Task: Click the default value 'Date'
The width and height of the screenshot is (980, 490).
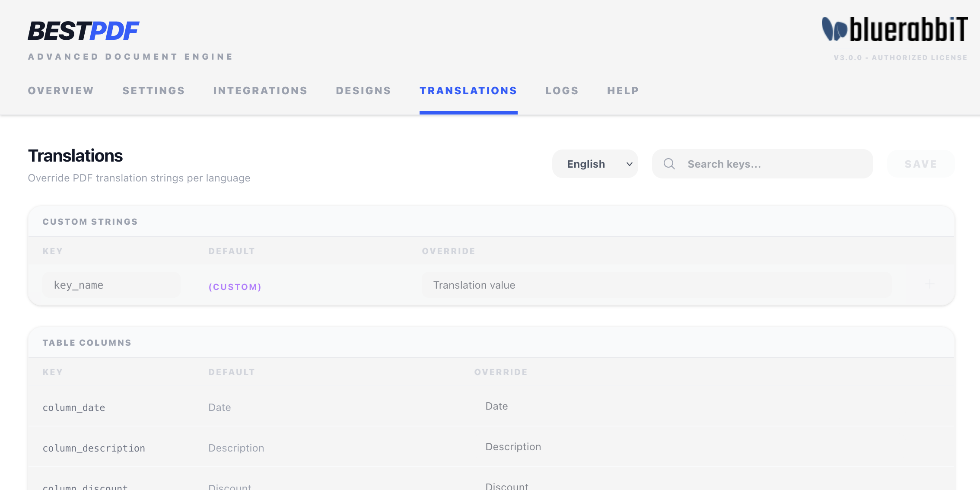Action: click(220, 407)
